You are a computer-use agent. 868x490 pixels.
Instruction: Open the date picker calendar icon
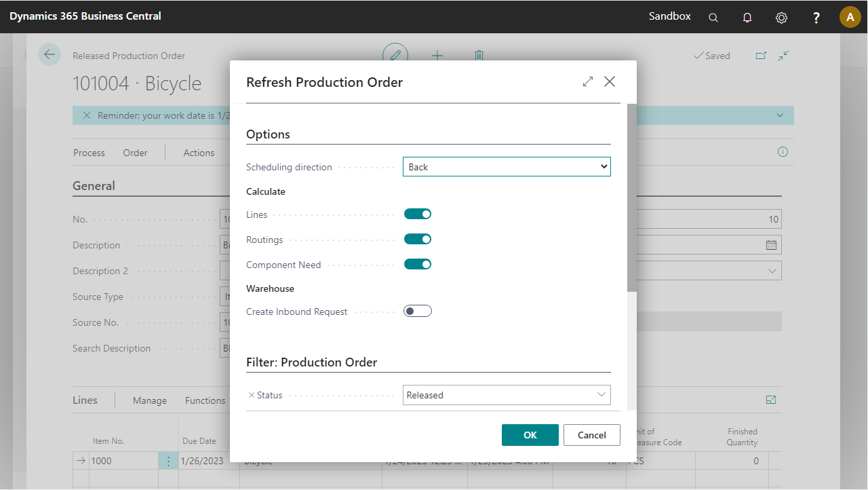tap(771, 245)
